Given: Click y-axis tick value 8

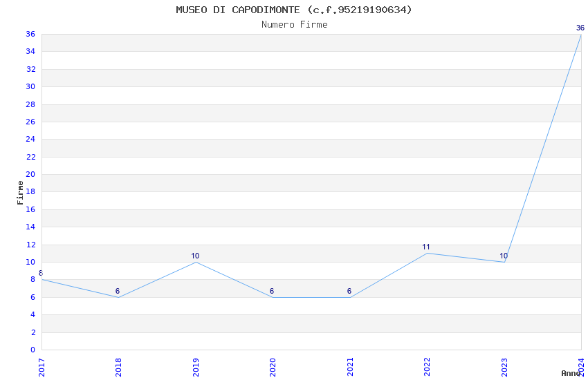Looking at the screenshot, I should tap(33, 279).
